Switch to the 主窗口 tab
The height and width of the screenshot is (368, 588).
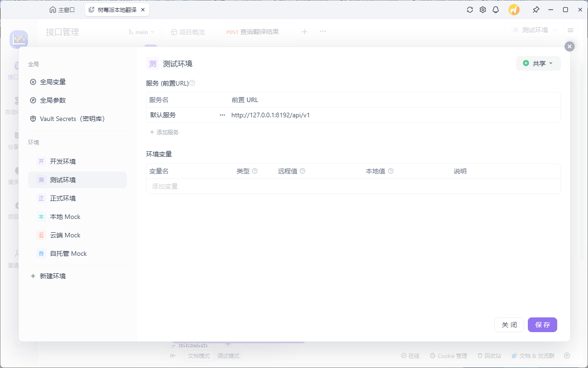coord(62,10)
